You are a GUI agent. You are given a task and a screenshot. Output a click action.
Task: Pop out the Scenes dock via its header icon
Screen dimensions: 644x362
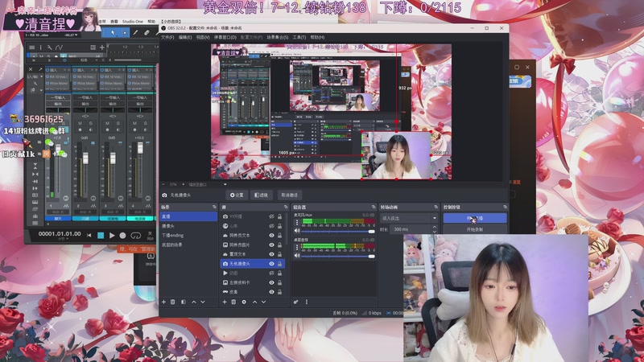coord(214,207)
